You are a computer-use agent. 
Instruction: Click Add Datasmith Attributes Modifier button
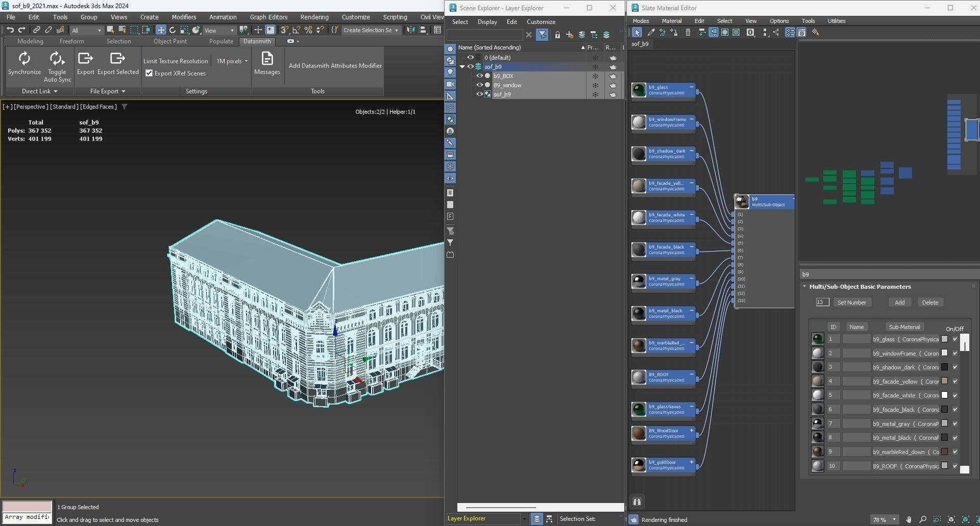[x=335, y=65]
